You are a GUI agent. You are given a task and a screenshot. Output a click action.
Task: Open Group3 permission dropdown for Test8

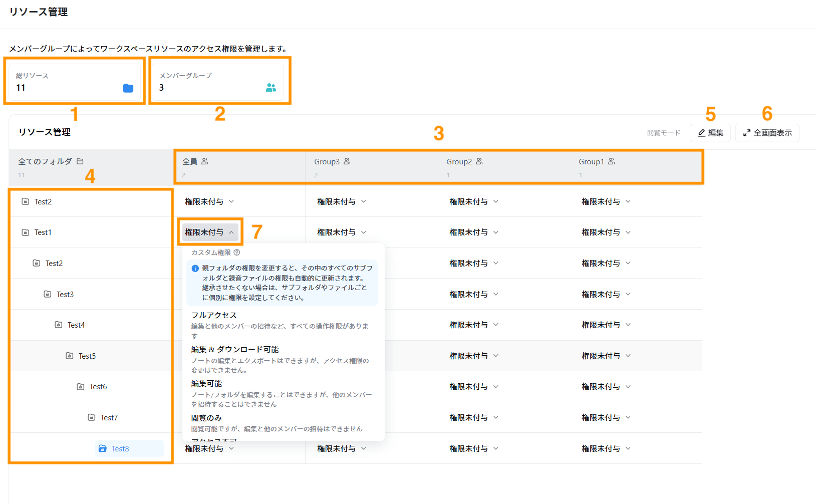point(342,448)
